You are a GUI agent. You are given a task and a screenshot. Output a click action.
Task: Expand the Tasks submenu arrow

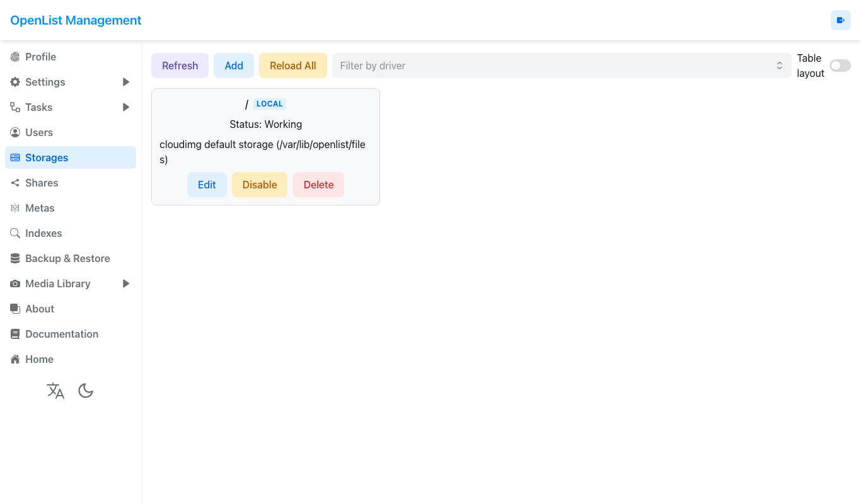126,107
